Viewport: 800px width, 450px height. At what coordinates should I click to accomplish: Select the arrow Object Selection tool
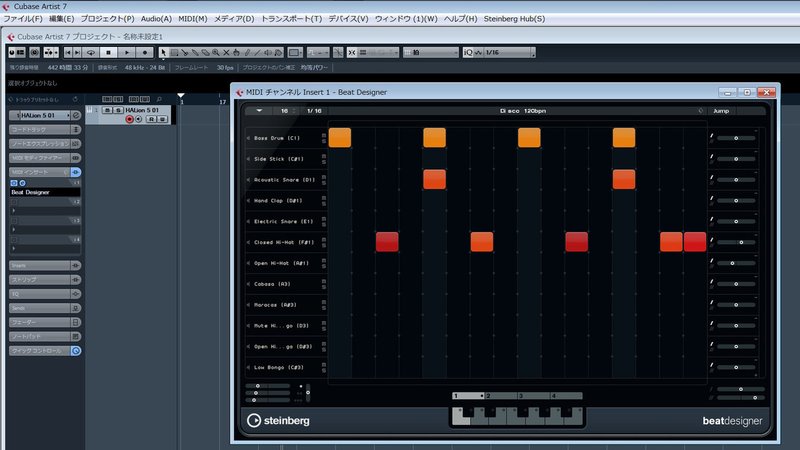coord(163,53)
